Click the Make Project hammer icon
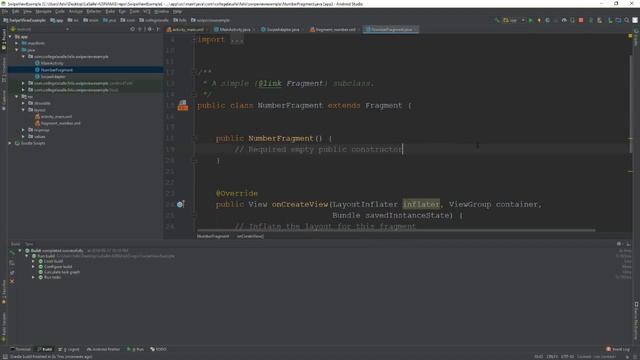Screen dimensions: 640x360 pos(497,20)
